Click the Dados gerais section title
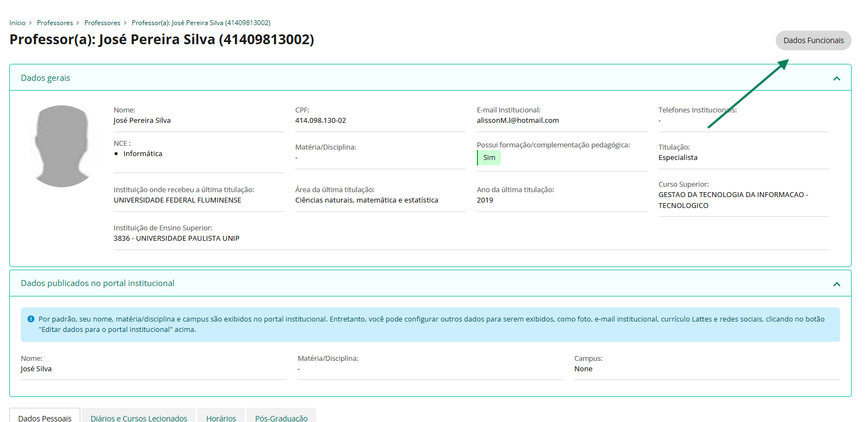This screenshot has height=422, width=868. click(x=45, y=78)
